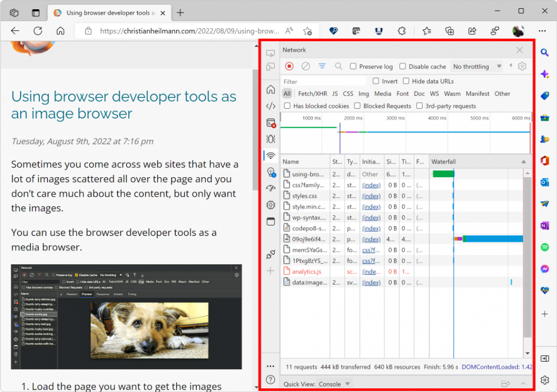Viewport: 557px width, 392px height.
Task: Open the Performance tool icon
Action: (x=271, y=188)
